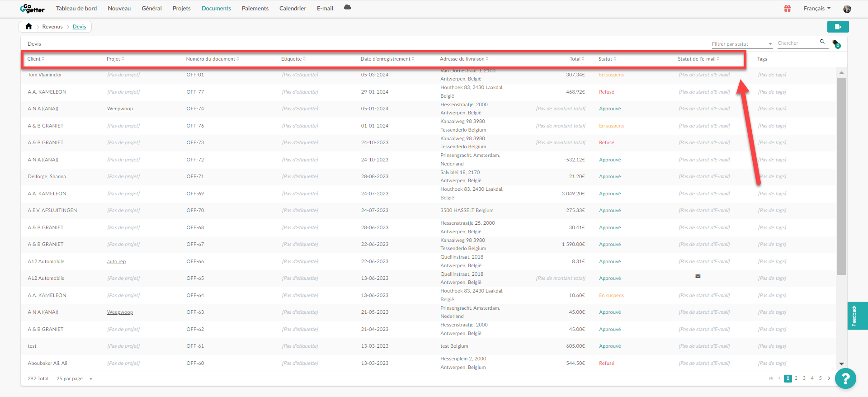This screenshot has height=397, width=868.
Task: Open the Projets menu
Action: coord(182,8)
